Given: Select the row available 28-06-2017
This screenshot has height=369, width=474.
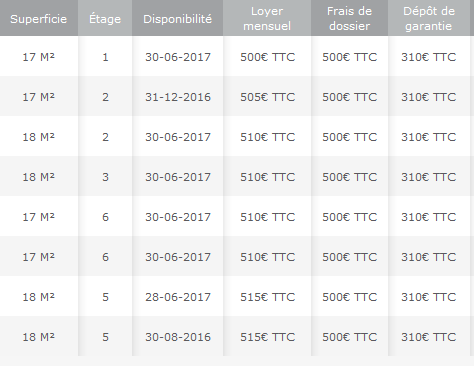Looking at the screenshot, I should pyautogui.click(x=237, y=297).
